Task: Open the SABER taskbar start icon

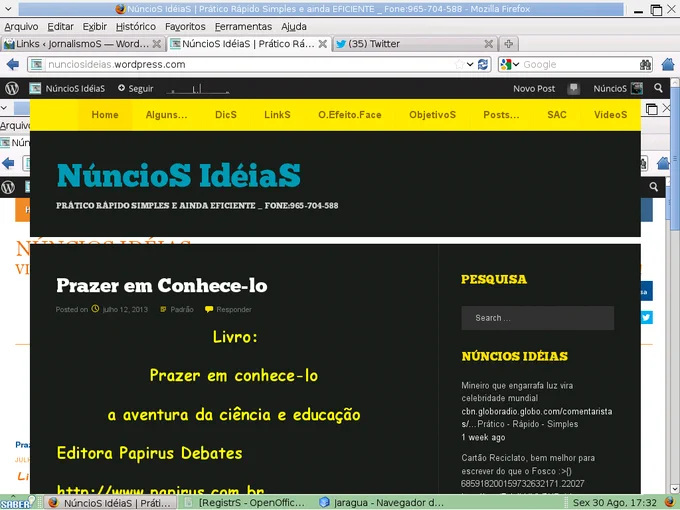Action: tap(17, 503)
